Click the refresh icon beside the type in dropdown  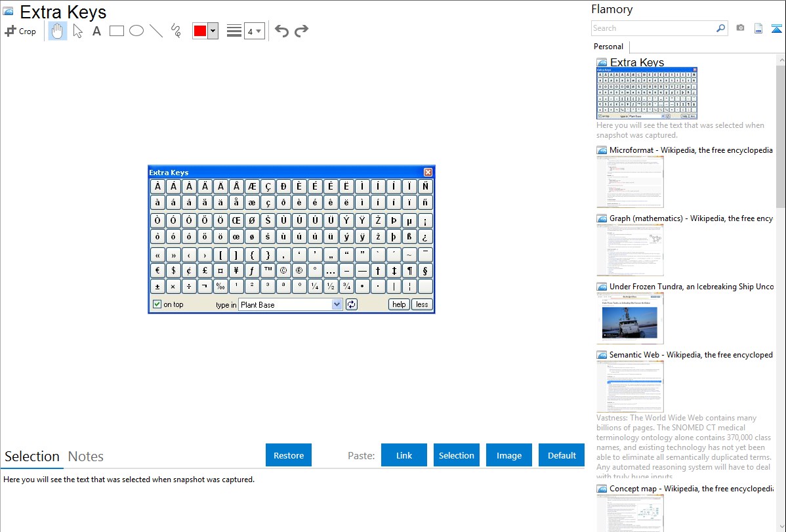click(x=352, y=304)
